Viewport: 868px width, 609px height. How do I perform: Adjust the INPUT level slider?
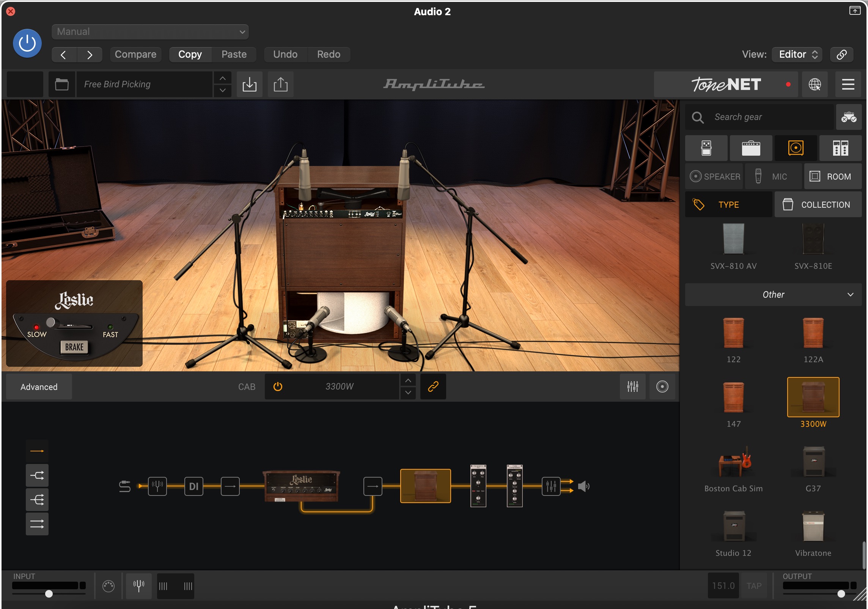tap(49, 594)
